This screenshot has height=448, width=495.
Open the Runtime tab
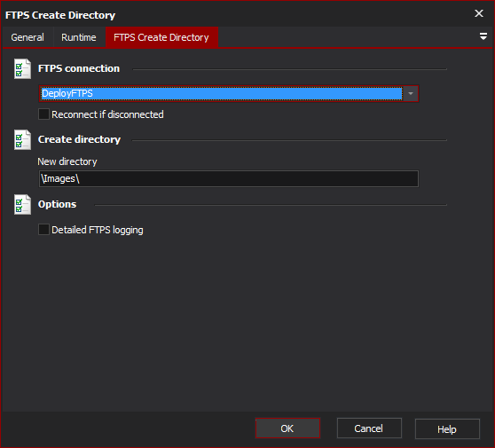tap(79, 37)
